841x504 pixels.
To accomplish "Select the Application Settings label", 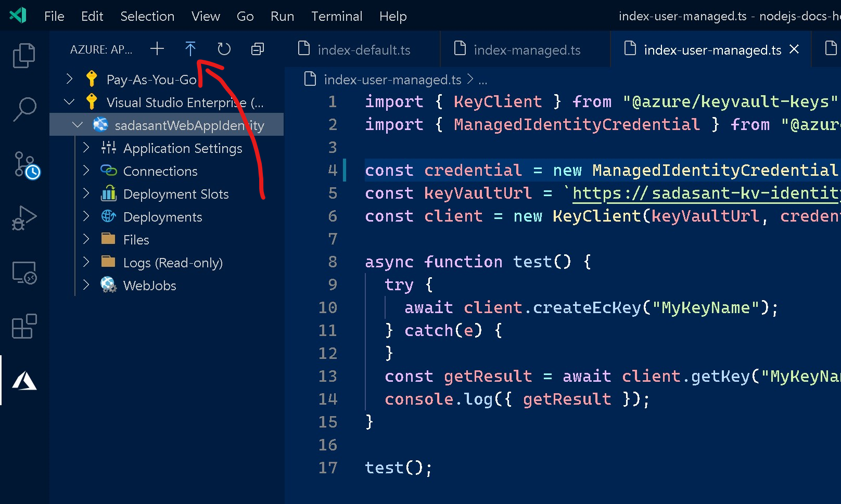I will [183, 148].
